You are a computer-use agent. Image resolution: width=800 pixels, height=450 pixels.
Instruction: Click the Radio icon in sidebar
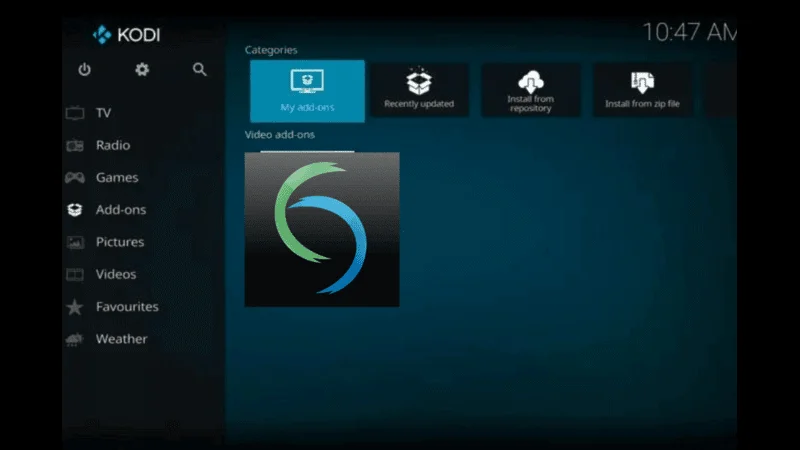[75, 145]
